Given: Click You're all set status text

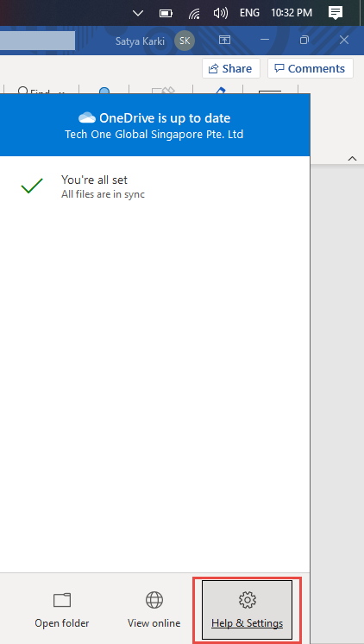Looking at the screenshot, I should pyautogui.click(x=94, y=180).
